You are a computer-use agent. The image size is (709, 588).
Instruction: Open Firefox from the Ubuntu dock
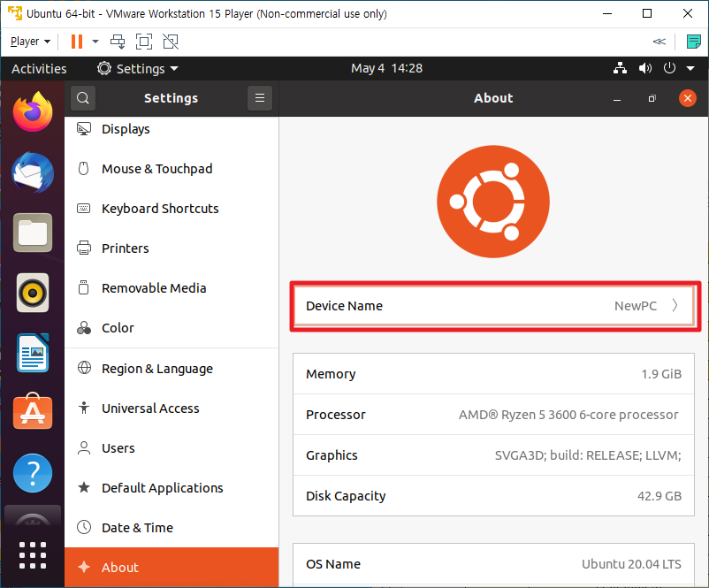point(33,111)
